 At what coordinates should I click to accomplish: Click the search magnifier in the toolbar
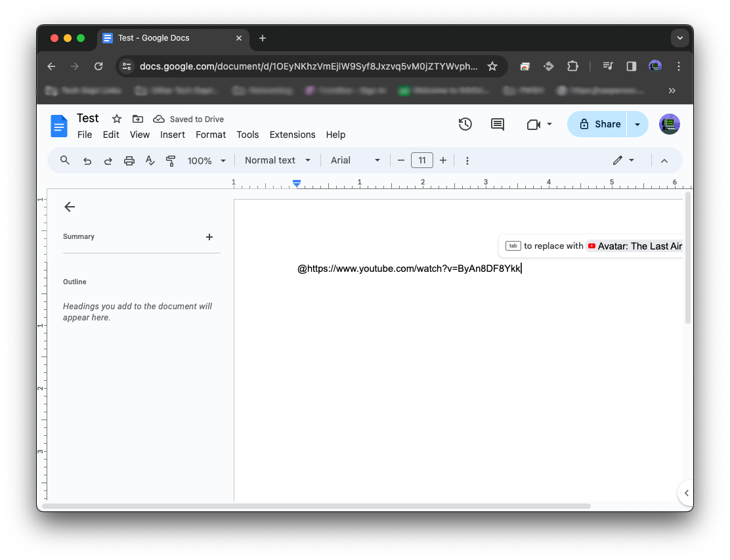(64, 160)
